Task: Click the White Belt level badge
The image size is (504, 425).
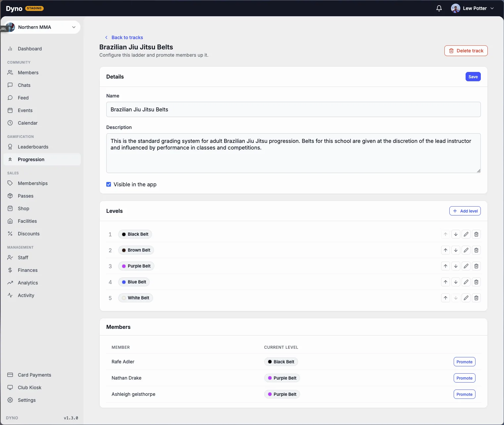Action: [x=135, y=298]
